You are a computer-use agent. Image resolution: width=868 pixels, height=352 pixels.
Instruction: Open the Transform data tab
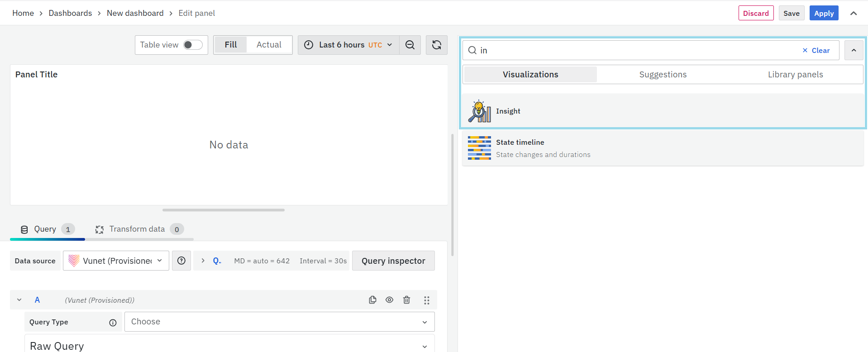[x=137, y=229]
